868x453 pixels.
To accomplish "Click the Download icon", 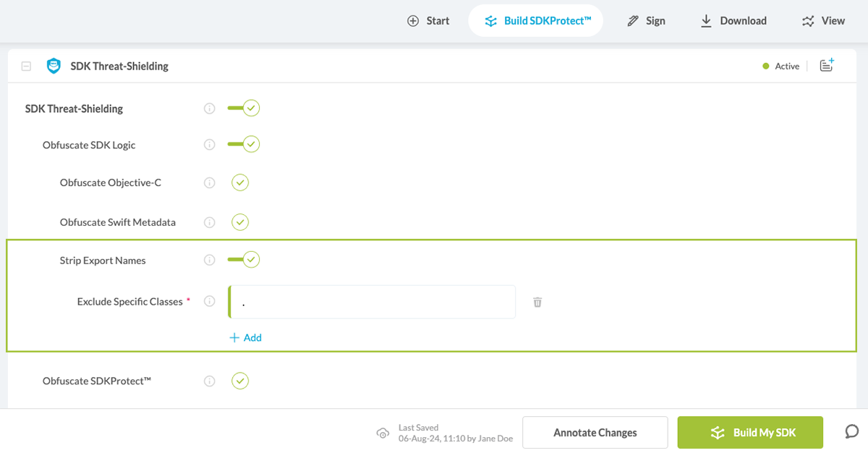I will tap(706, 20).
